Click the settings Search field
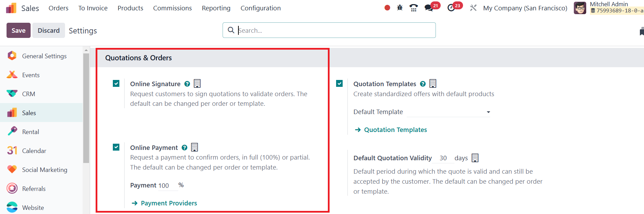This screenshot has width=644, height=214. coord(334,30)
